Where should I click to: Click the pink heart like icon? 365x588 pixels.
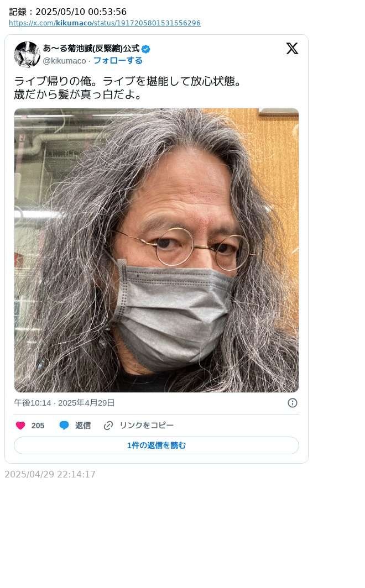20,426
